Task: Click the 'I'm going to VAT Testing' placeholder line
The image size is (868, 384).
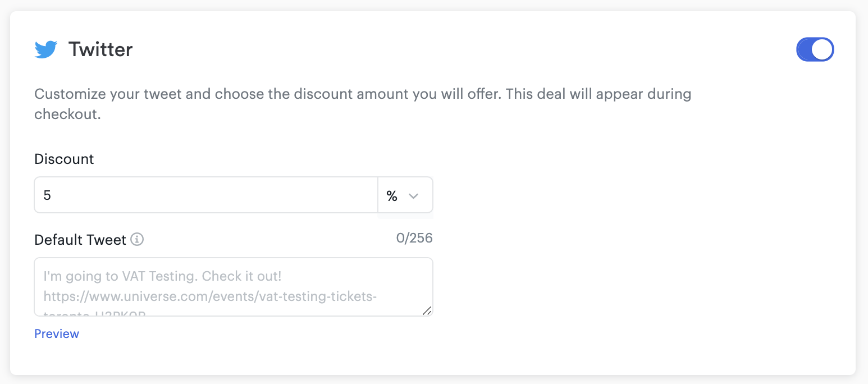Action: 162,276
